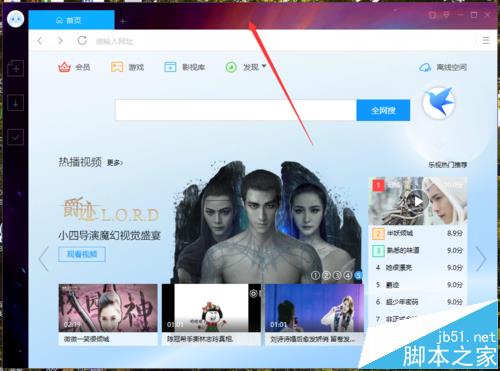Viewport: 500px width, 371px height.
Task: Show previous banner with left arrow
Action: coord(44,258)
